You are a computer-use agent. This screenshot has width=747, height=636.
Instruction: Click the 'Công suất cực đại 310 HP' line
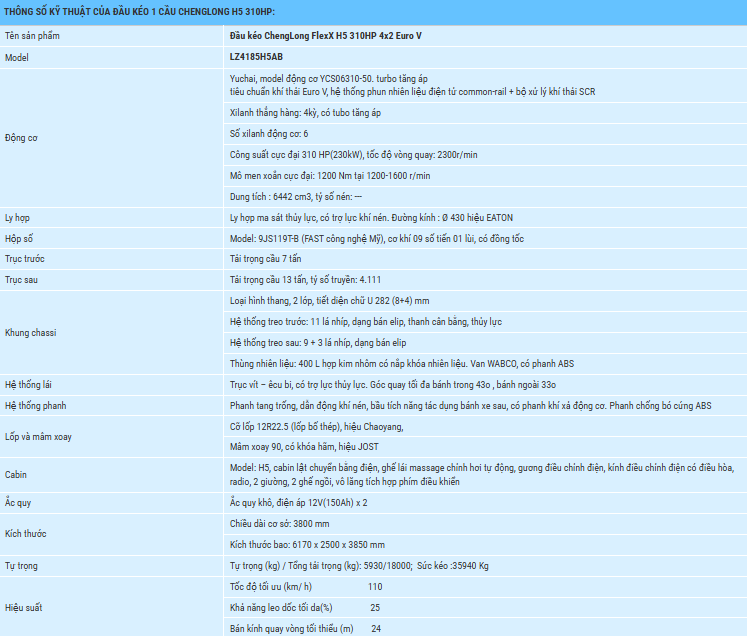(353, 154)
